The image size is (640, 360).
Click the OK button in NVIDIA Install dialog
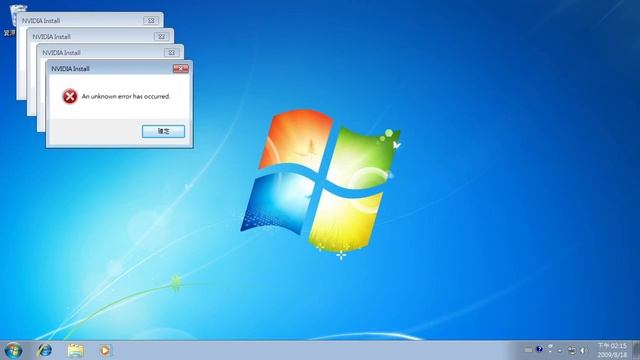pos(163,131)
